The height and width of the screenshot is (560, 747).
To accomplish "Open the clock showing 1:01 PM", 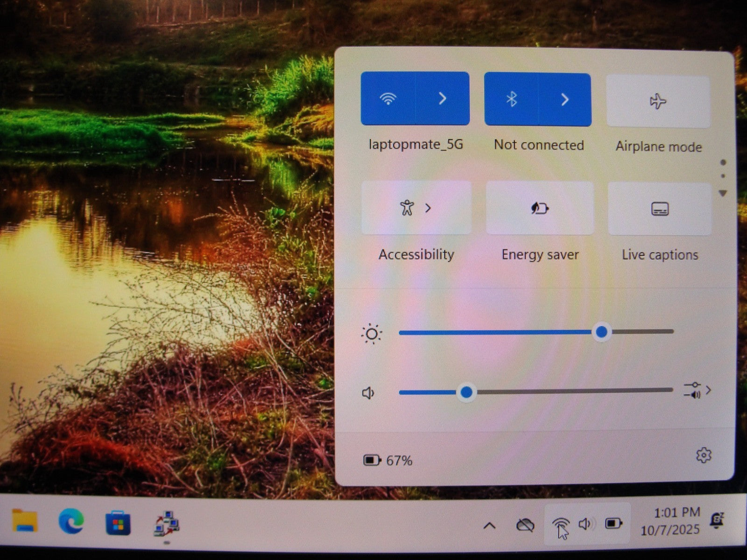I will 670,521.
